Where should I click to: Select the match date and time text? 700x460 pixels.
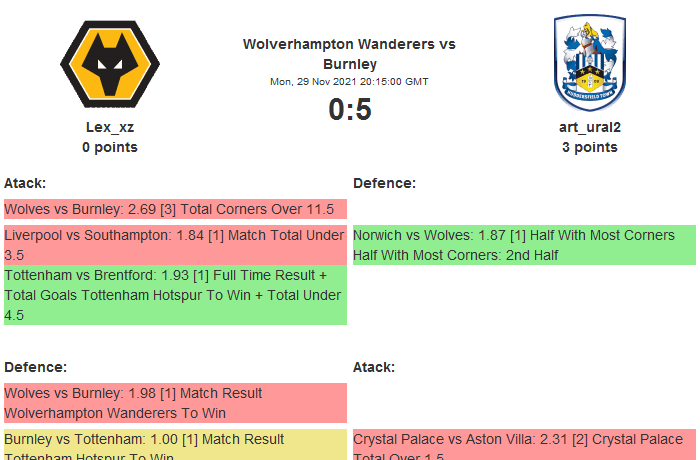coord(349,82)
